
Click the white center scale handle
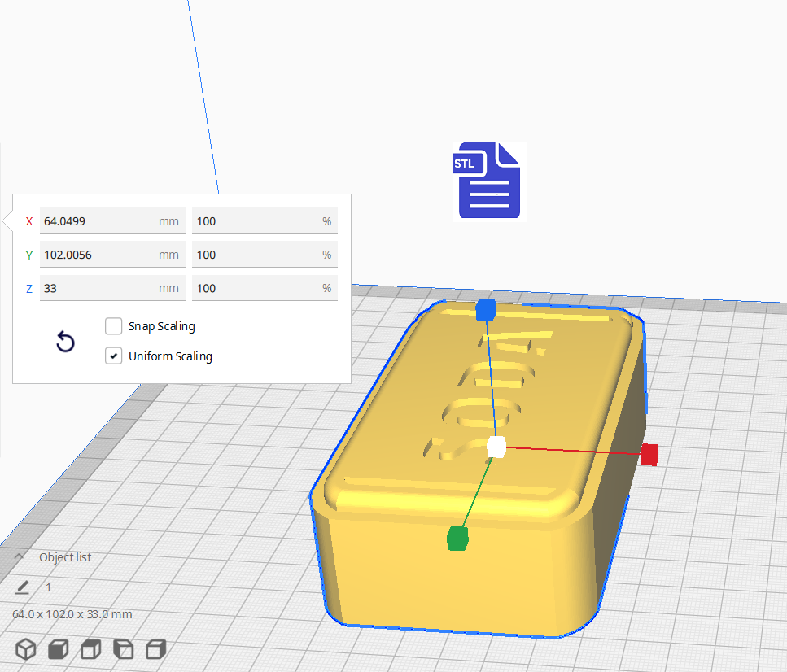coord(496,447)
